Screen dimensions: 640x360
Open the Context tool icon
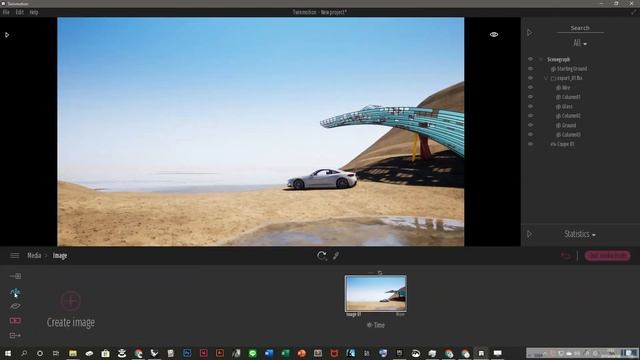(x=15, y=292)
